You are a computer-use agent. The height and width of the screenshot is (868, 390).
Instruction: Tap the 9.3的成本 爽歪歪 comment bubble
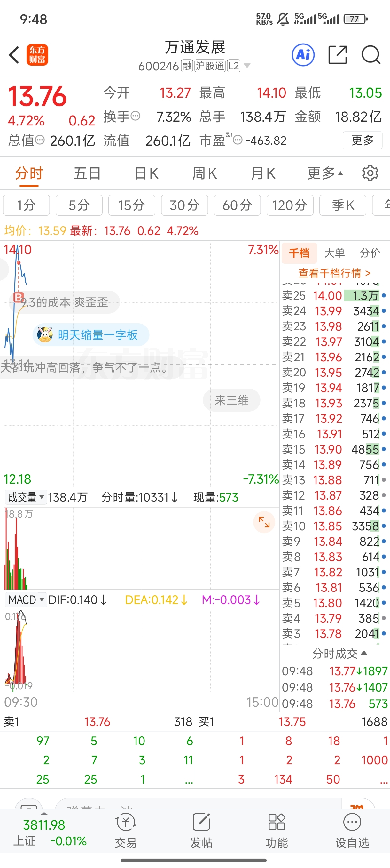point(64,302)
